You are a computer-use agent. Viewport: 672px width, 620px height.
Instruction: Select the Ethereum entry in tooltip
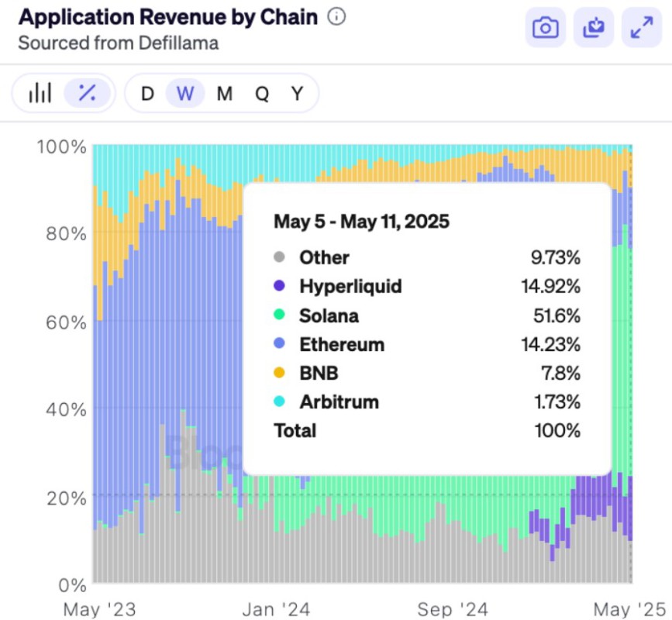coord(342,344)
